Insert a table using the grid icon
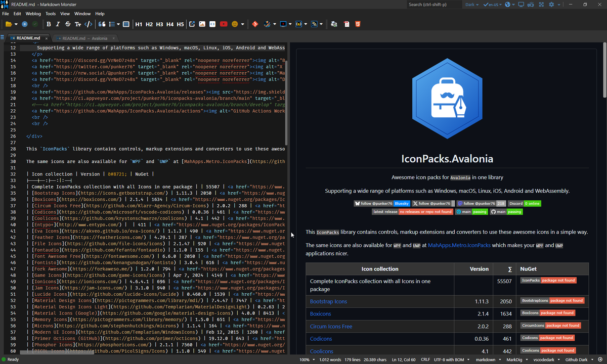This screenshot has height=364, width=607. tap(125, 24)
